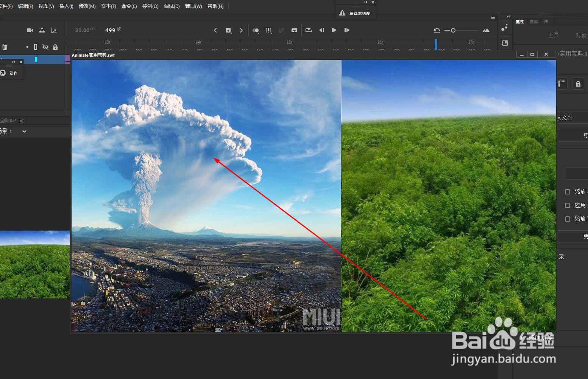The width and height of the screenshot is (588, 379).
Task: Tick the 应用 checkbox in Properties
Action: point(568,205)
